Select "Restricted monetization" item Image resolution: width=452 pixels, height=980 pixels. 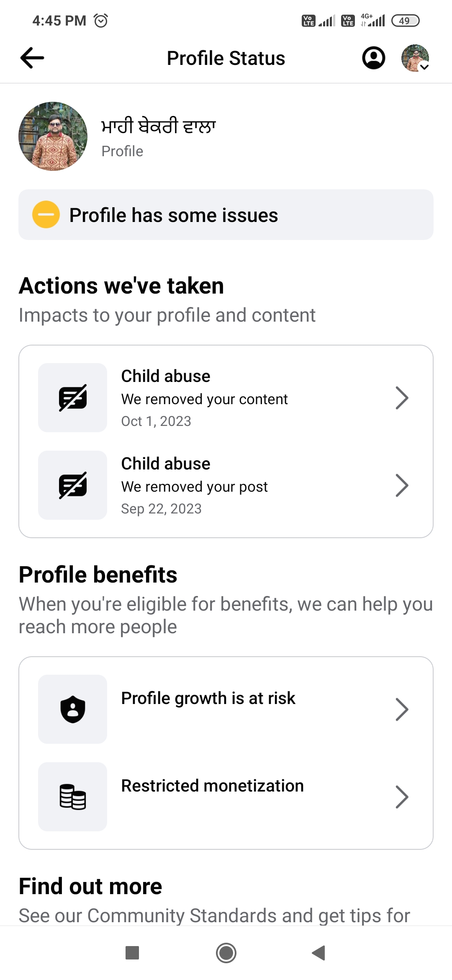212,786
